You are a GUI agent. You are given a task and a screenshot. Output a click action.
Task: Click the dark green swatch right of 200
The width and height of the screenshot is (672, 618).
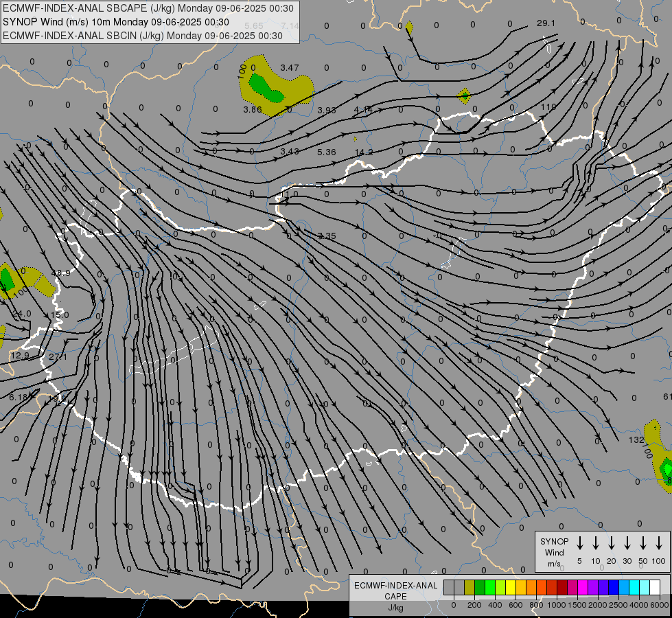[480, 587]
